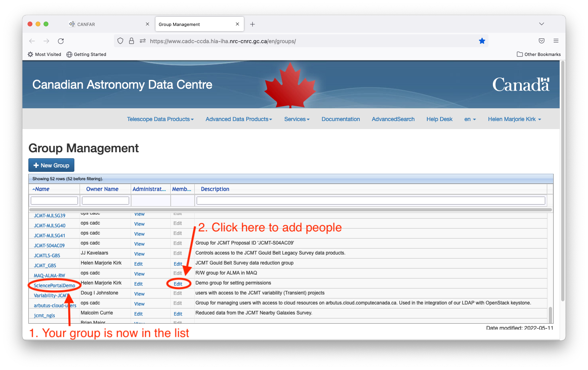Open a new tab with the plus icon
The height and width of the screenshot is (370, 588).
pos(252,24)
